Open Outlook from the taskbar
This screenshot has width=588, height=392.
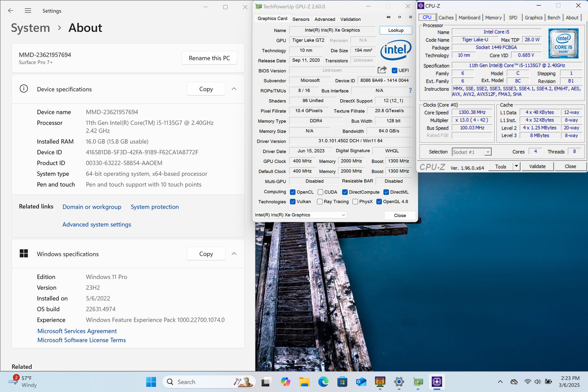point(361,382)
